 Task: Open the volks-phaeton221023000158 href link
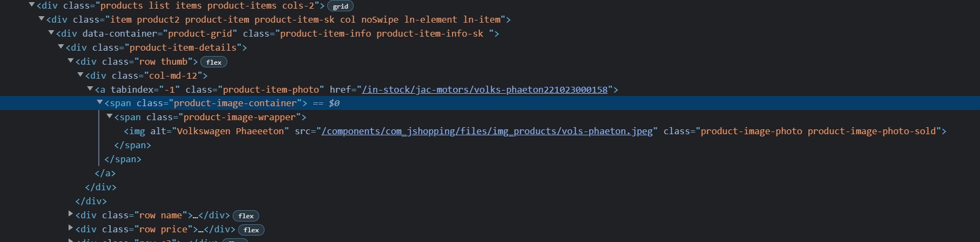coord(484,89)
